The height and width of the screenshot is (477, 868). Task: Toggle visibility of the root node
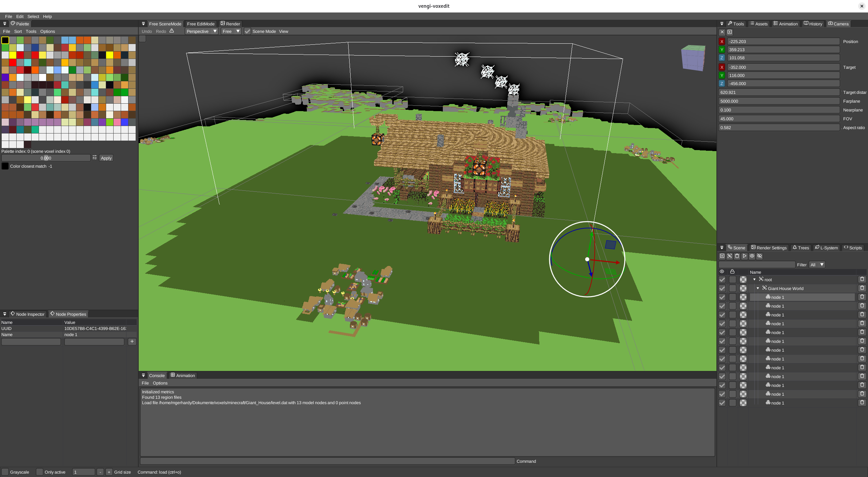[x=722, y=279]
